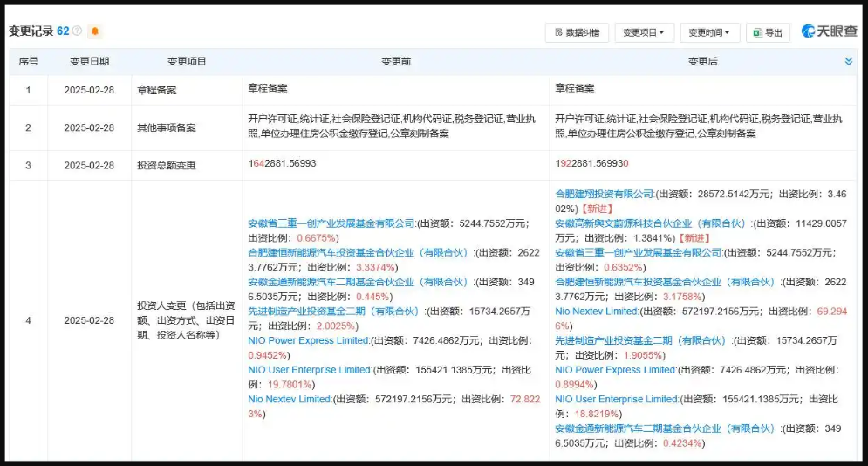Image resolution: width=868 pixels, height=466 pixels.
Task: Click the 2025-02-28 date in row 1
Action: coord(89,90)
